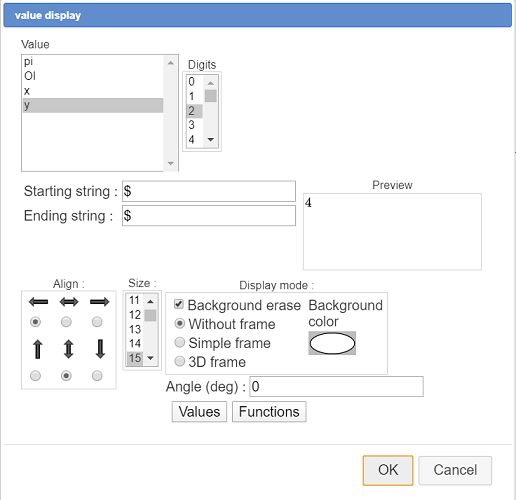Screen dimensions: 516x500
Task: Select the bottom vertical align radio button
Action: (x=97, y=376)
